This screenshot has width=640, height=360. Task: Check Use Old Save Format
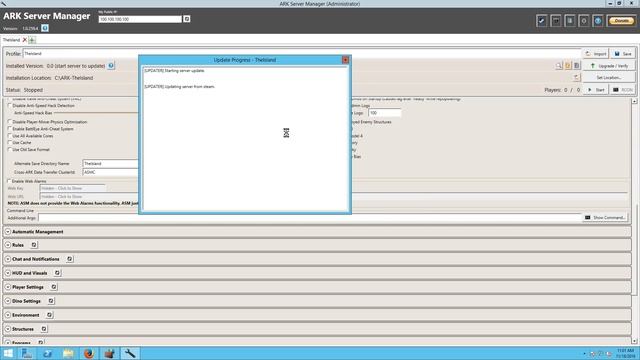pos(10,149)
